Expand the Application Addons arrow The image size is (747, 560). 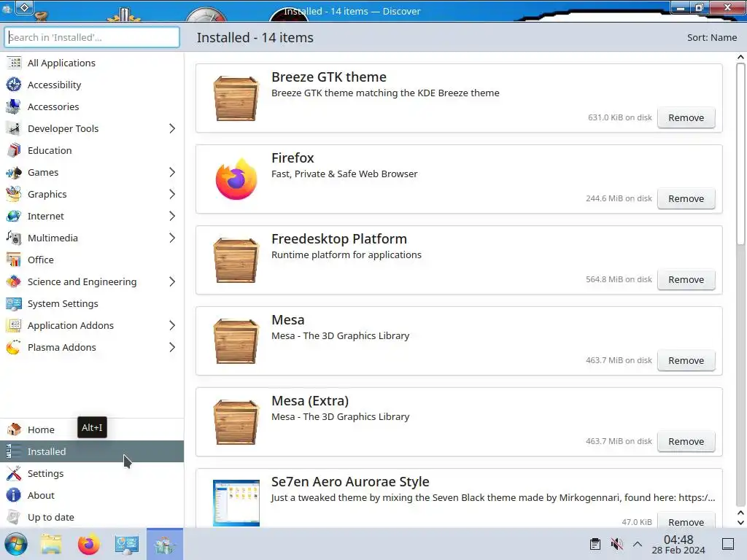tap(172, 326)
